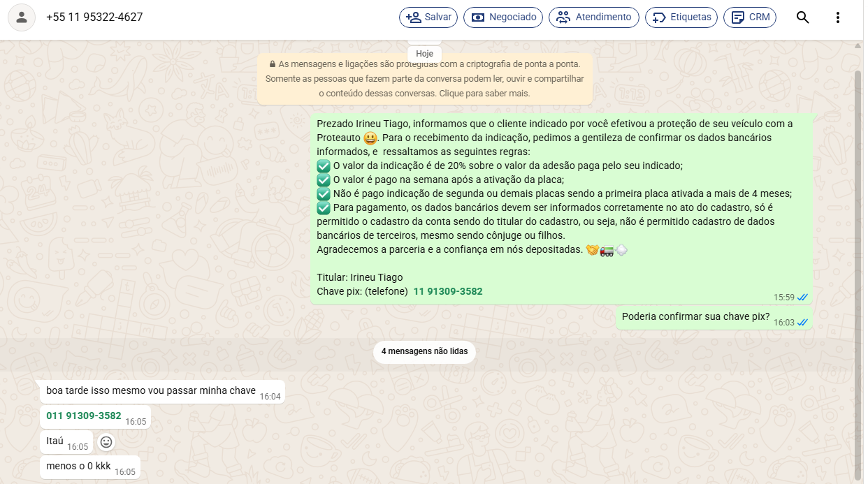
Task: Open the chat search magnifier icon
Action: [803, 17]
